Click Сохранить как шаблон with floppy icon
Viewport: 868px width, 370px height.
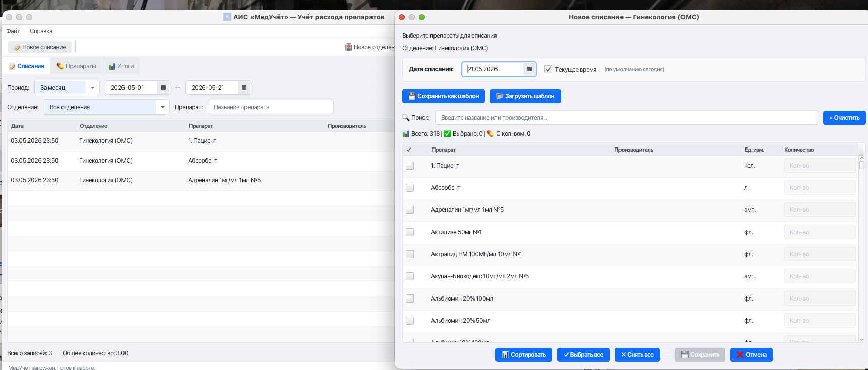[444, 96]
